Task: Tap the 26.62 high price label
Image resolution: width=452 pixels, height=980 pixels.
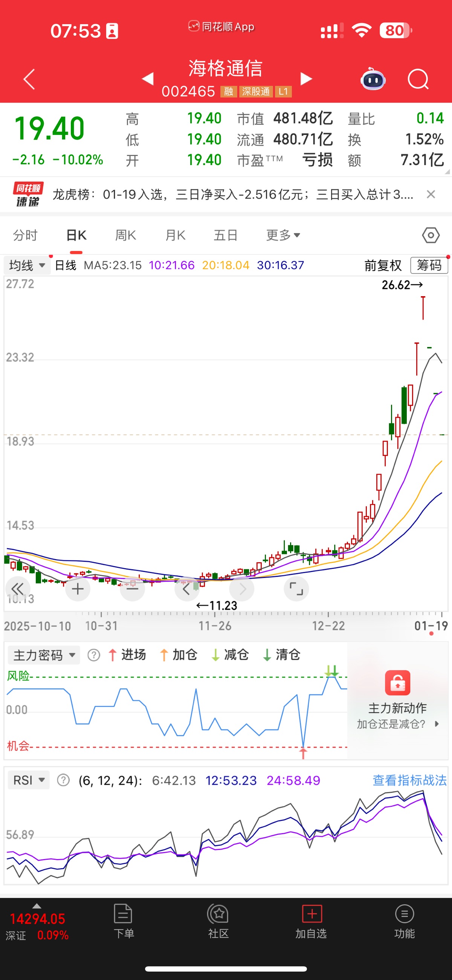Action: tap(402, 285)
